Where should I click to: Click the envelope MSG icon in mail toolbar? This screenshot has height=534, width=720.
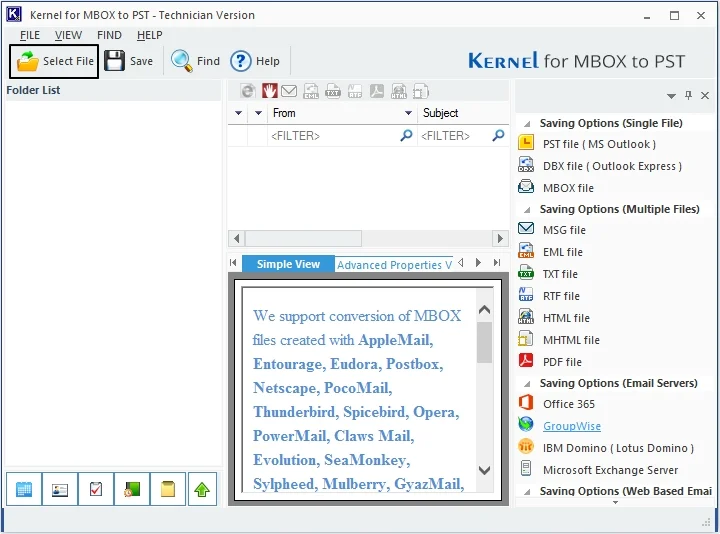click(x=289, y=91)
